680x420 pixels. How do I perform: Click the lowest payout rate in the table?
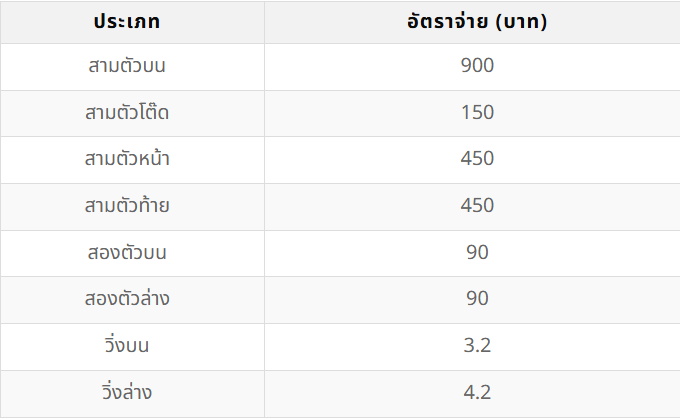[x=477, y=346]
